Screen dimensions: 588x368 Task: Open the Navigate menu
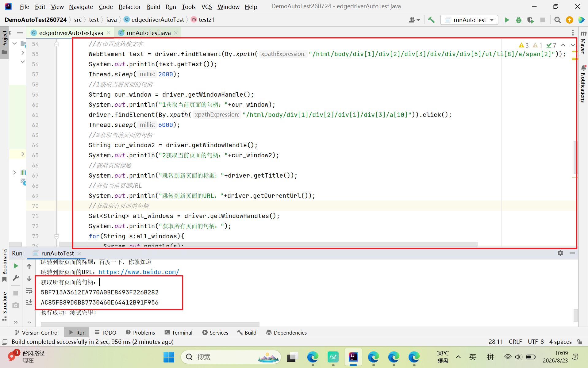[81, 6]
